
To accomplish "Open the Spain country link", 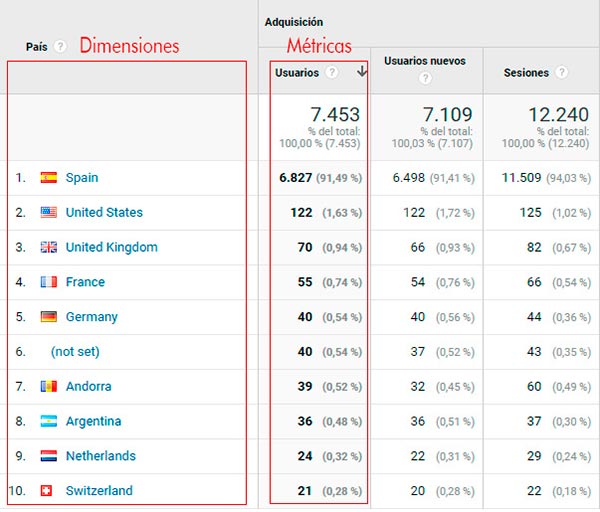I will tap(82, 178).
